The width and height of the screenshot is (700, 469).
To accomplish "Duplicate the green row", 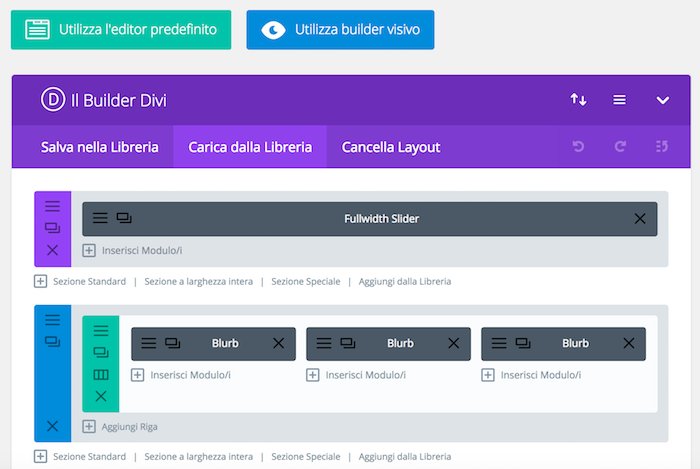I will tap(101, 352).
